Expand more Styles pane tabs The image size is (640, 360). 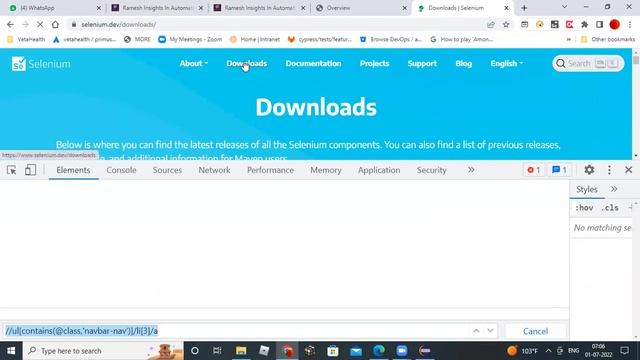(614, 189)
